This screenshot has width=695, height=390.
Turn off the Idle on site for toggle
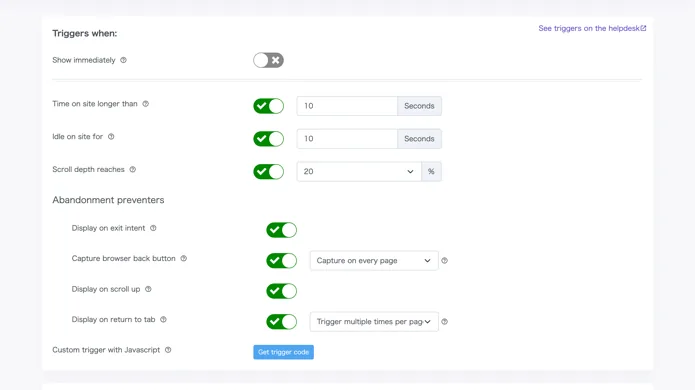269,139
